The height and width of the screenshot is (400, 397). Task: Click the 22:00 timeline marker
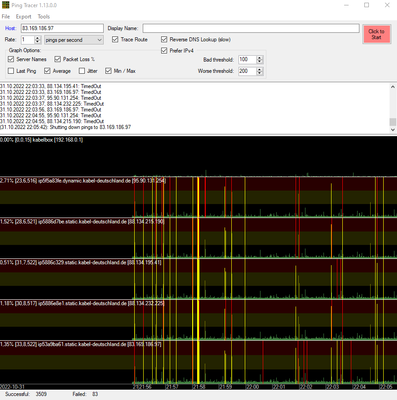click(x=252, y=387)
